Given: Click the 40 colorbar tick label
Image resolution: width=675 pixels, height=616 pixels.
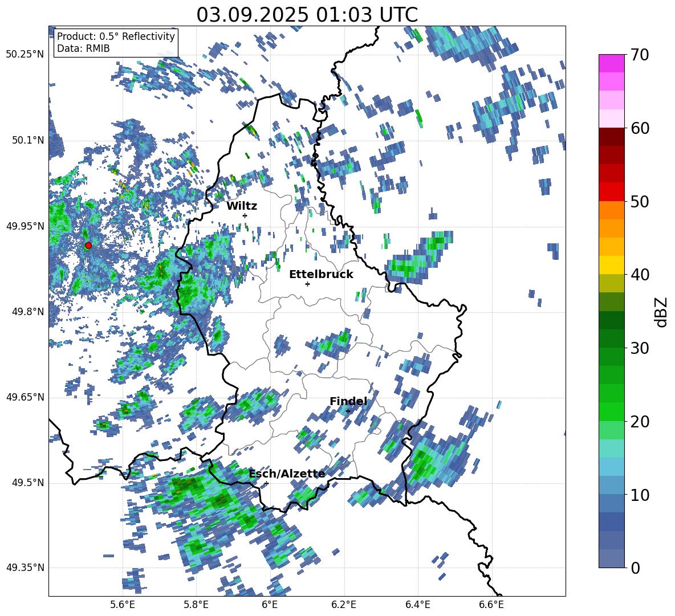Looking at the screenshot, I should pyautogui.click(x=640, y=275).
